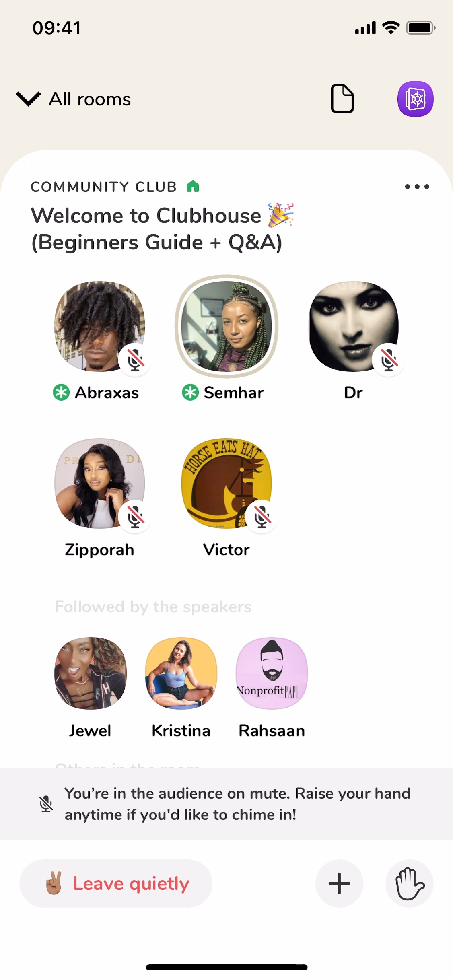Screen dimensions: 453x980
Task: Tap the muted mic on Dr's avatar
Action: pyautogui.click(x=389, y=360)
